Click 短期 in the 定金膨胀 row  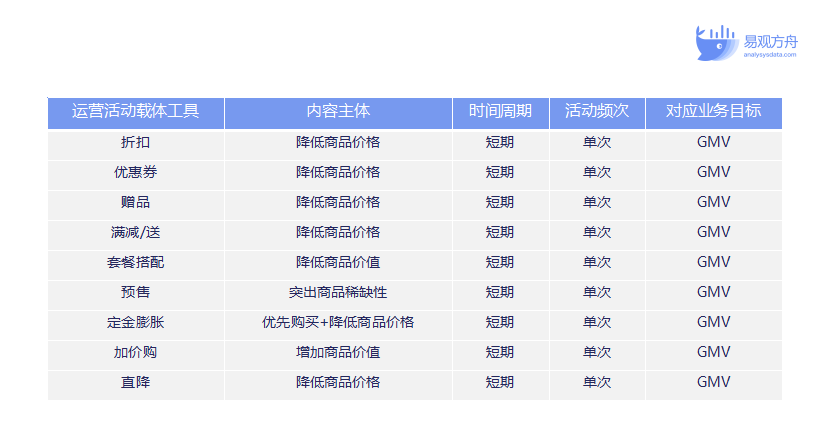pos(500,322)
